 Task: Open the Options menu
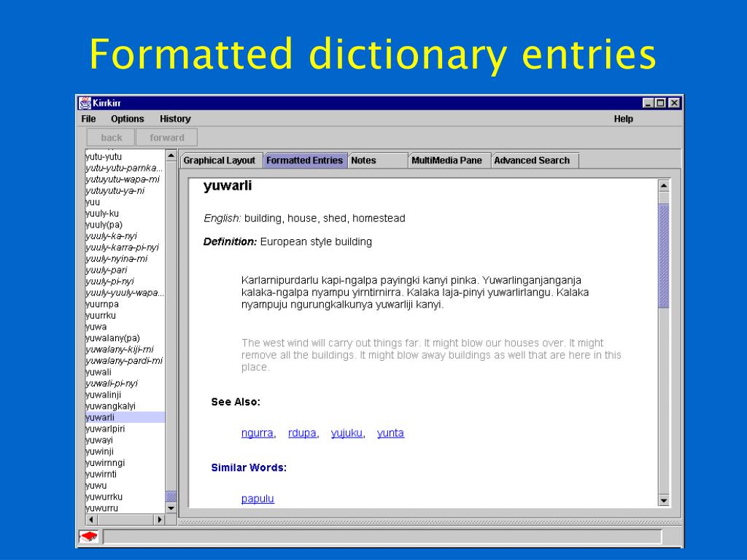127,119
